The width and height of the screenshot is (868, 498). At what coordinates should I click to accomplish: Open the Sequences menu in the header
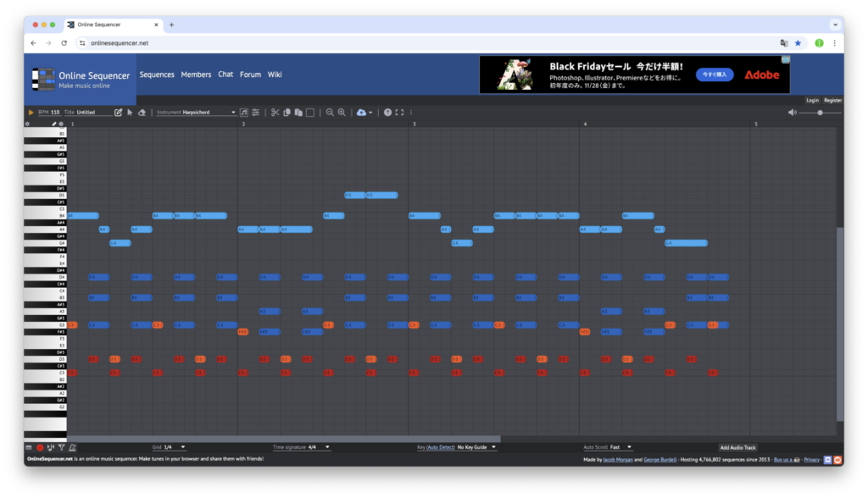point(157,75)
